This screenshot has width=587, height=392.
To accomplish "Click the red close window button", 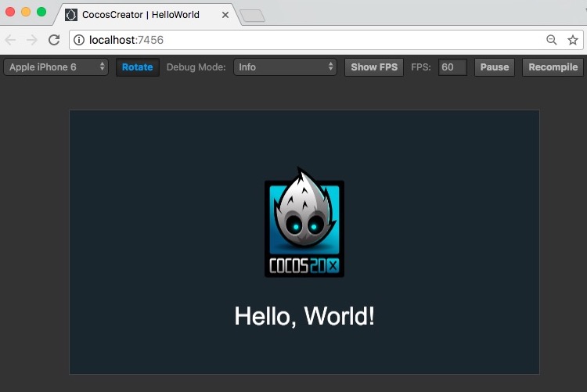I will [x=10, y=12].
